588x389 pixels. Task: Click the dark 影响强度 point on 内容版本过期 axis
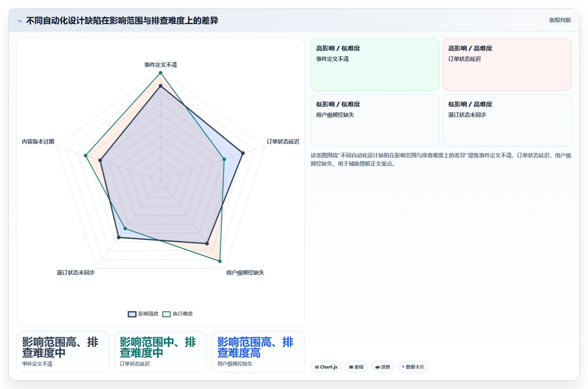pos(100,160)
